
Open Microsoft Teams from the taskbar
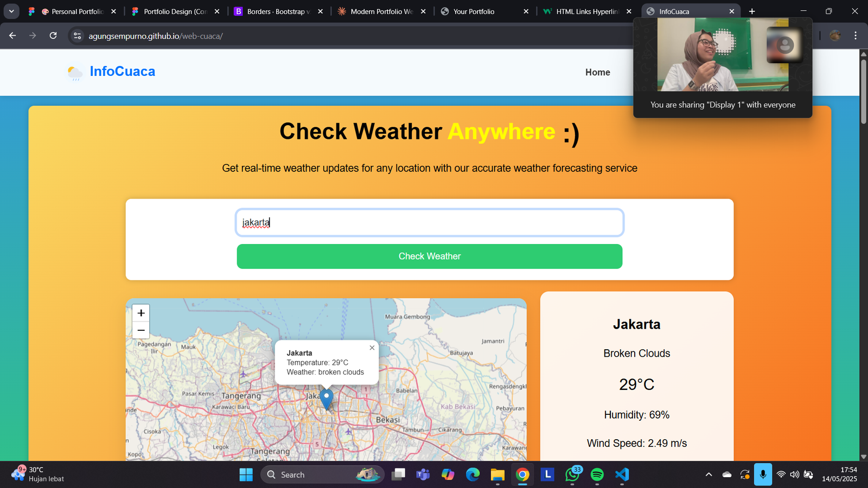click(423, 474)
